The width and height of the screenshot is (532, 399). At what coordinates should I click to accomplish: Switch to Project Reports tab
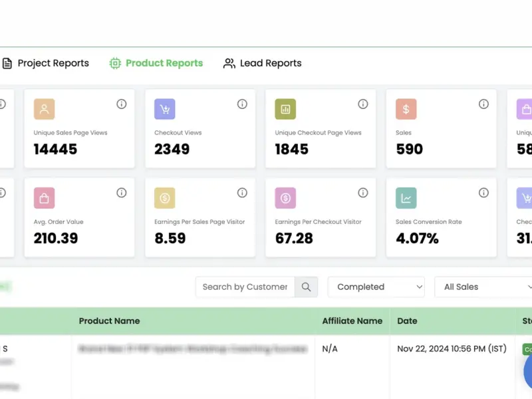(45, 63)
